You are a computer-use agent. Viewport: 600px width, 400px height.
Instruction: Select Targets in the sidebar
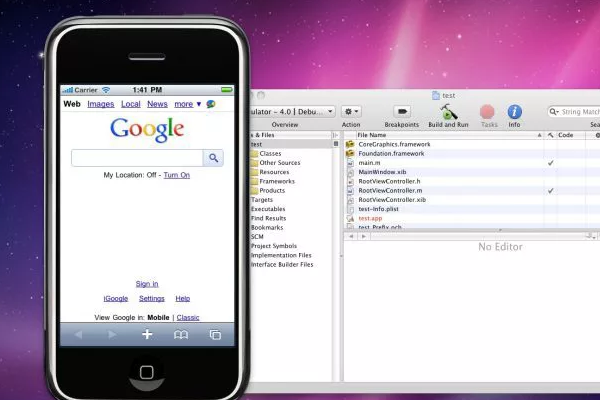click(262, 200)
